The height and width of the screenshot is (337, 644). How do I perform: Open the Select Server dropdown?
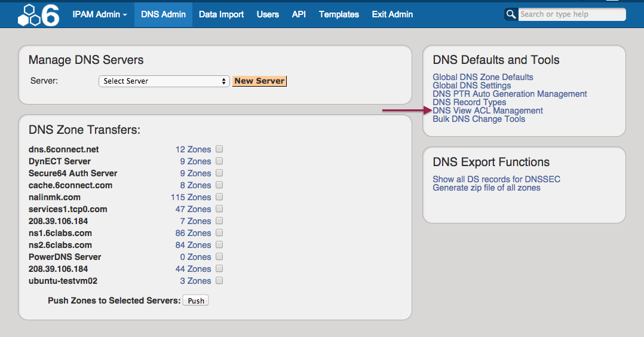coord(164,81)
